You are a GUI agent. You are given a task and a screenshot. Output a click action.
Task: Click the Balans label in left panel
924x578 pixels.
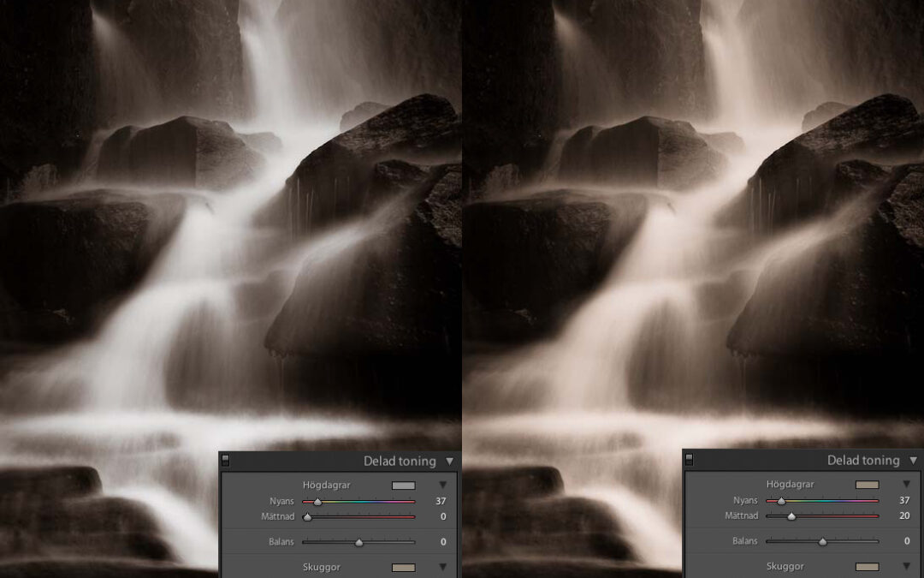[281, 541]
